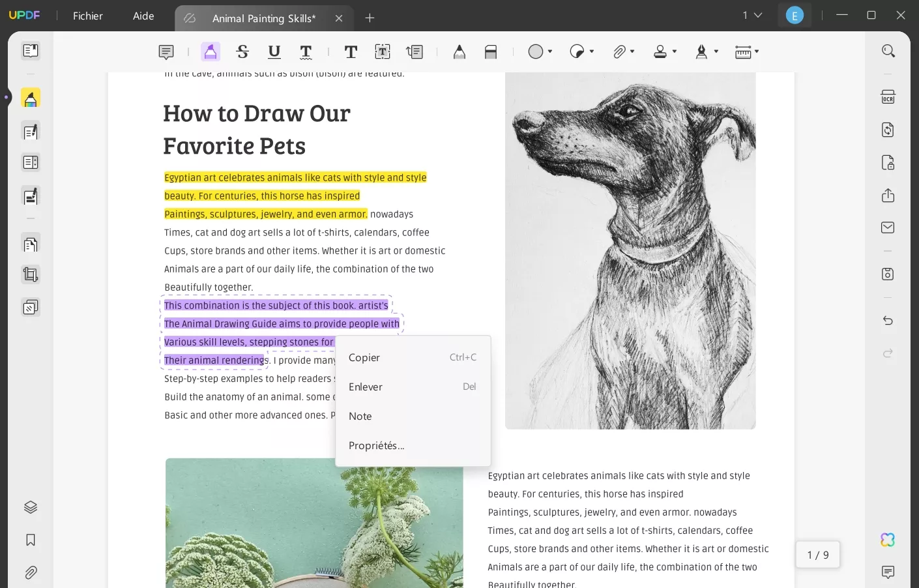Image resolution: width=919 pixels, height=588 pixels.
Task: Click the yellow highlighted Egyptian art text
Action: coord(295,196)
